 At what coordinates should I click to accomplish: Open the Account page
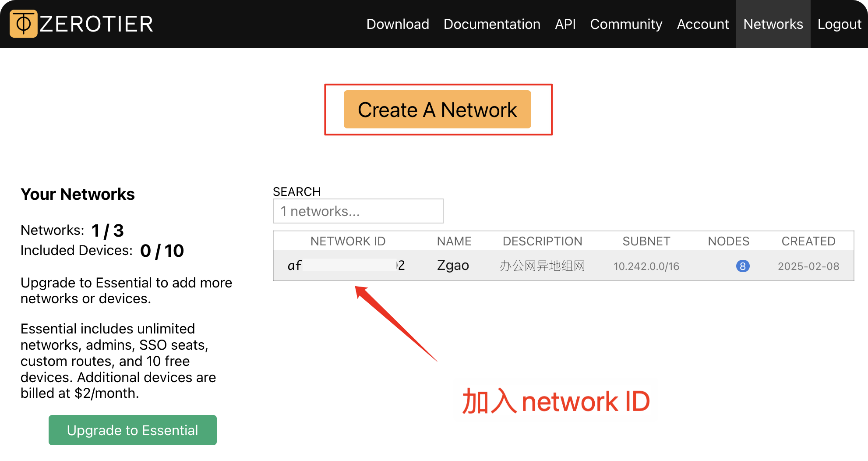pyautogui.click(x=703, y=24)
